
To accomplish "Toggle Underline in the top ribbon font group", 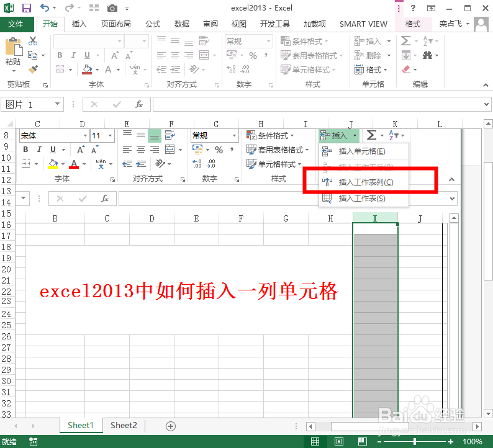I will pyautogui.click(x=87, y=55).
